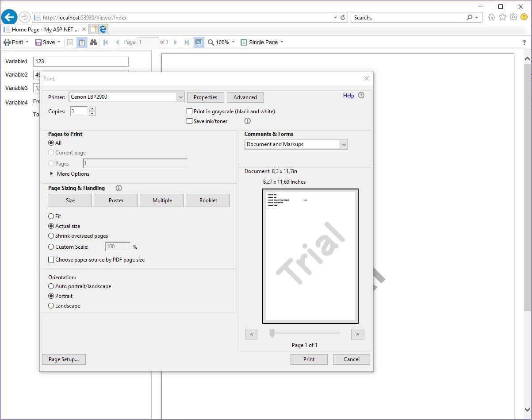532x420 pixels.
Task: Go to previous page arrow
Action: click(117, 42)
